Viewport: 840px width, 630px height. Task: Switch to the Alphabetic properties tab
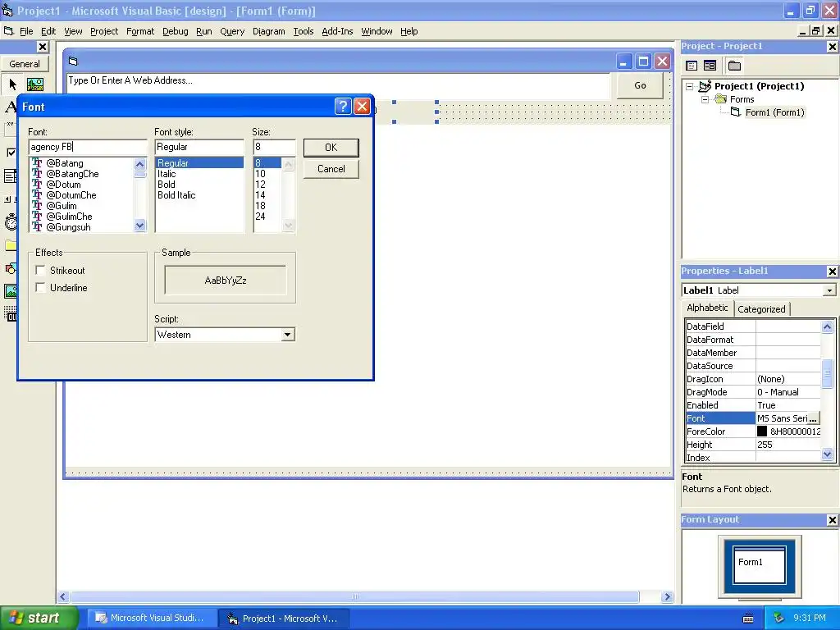tap(707, 308)
